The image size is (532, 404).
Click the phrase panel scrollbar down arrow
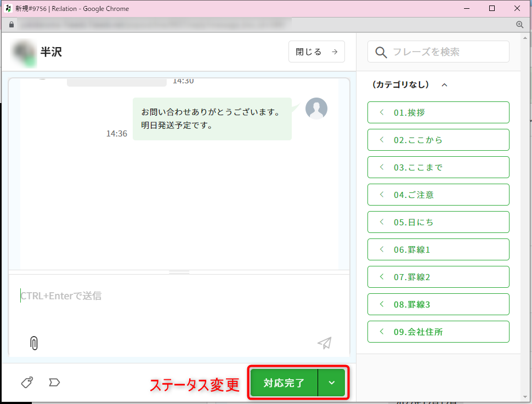coord(525,397)
